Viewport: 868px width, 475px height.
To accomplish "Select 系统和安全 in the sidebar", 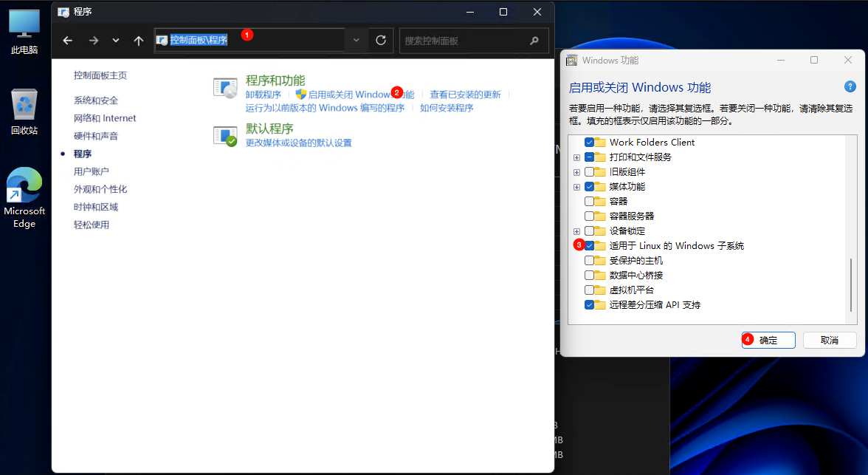I will click(x=96, y=100).
